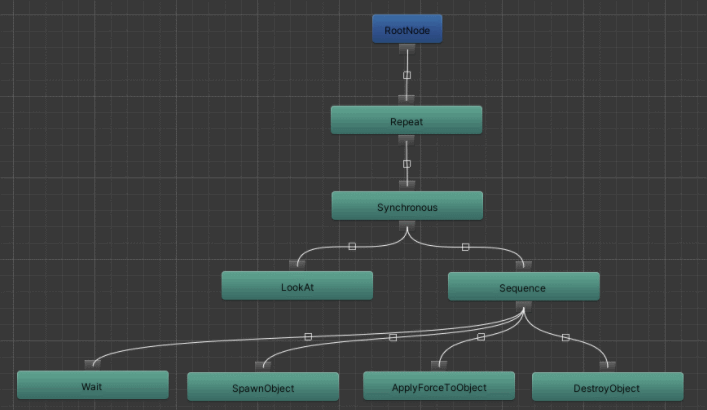The height and width of the screenshot is (410, 707).
Task: Select the DestroyObject node
Action: [608, 387]
